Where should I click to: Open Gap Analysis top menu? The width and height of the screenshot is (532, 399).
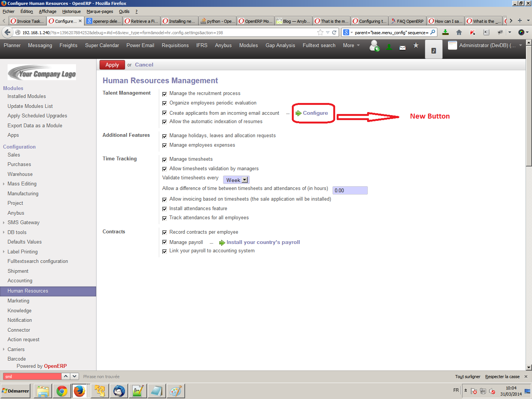[x=280, y=46]
